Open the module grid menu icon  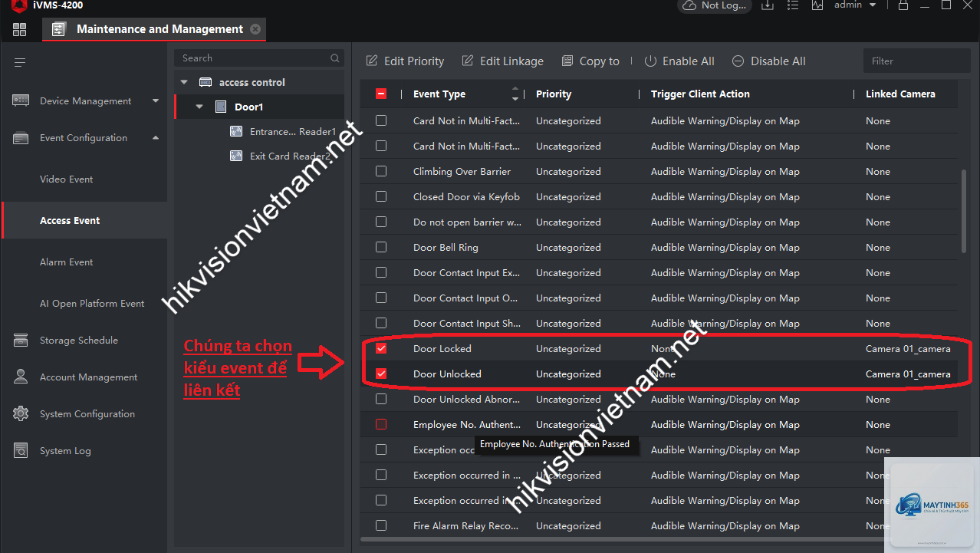(x=19, y=30)
